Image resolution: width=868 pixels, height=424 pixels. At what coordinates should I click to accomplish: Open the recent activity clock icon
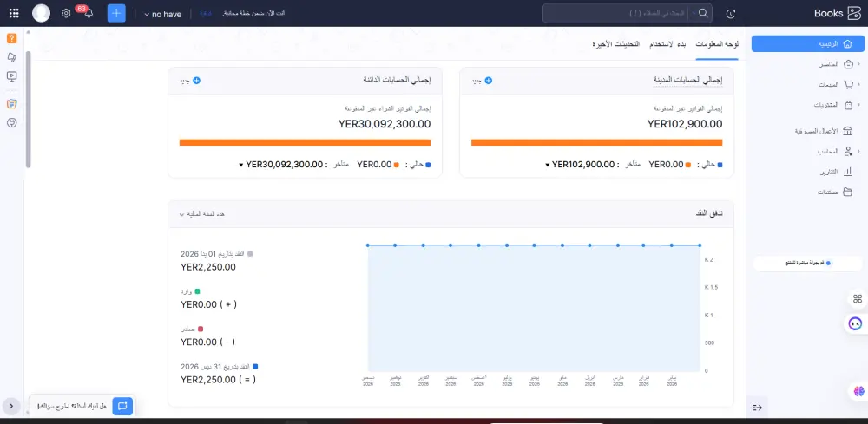[731, 14]
